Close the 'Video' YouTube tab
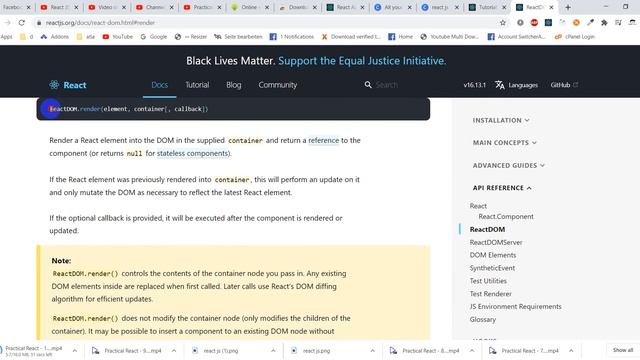640x360 pixels. pos(124,7)
